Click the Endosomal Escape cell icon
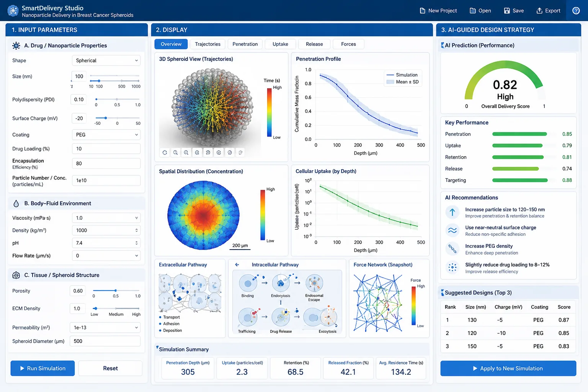Image resolution: width=588 pixels, height=392 pixels. click(314, 284)
